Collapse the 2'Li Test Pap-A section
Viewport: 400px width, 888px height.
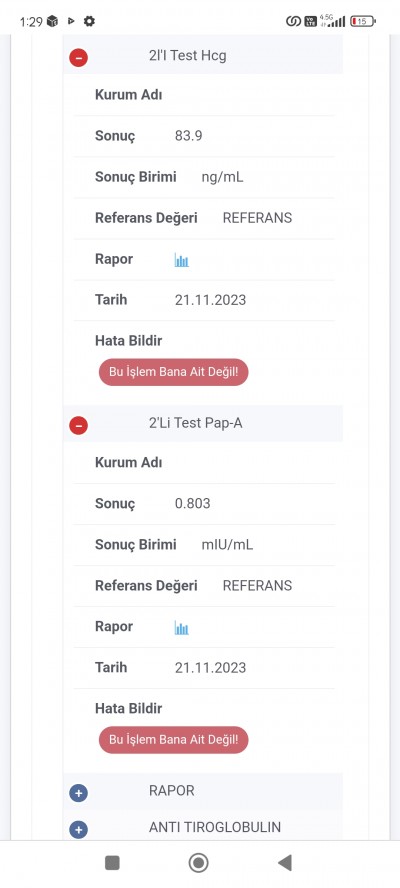tap(78, 425)
